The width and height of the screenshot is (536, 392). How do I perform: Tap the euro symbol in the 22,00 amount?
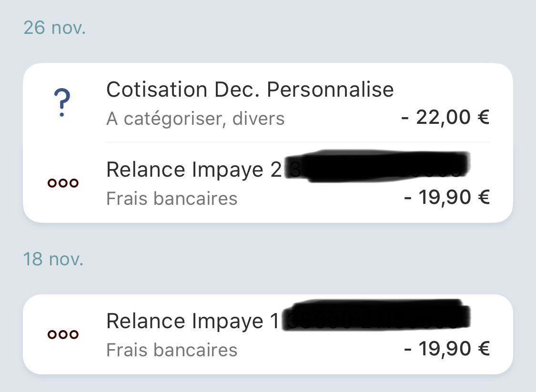pos(482,117)
